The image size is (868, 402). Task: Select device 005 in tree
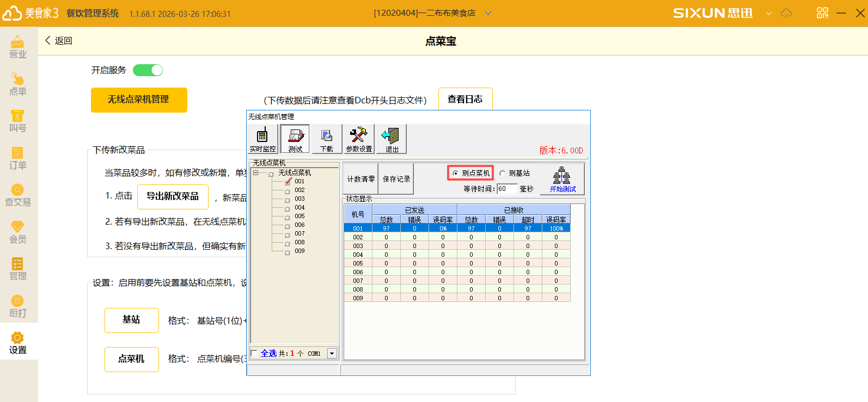299,216
